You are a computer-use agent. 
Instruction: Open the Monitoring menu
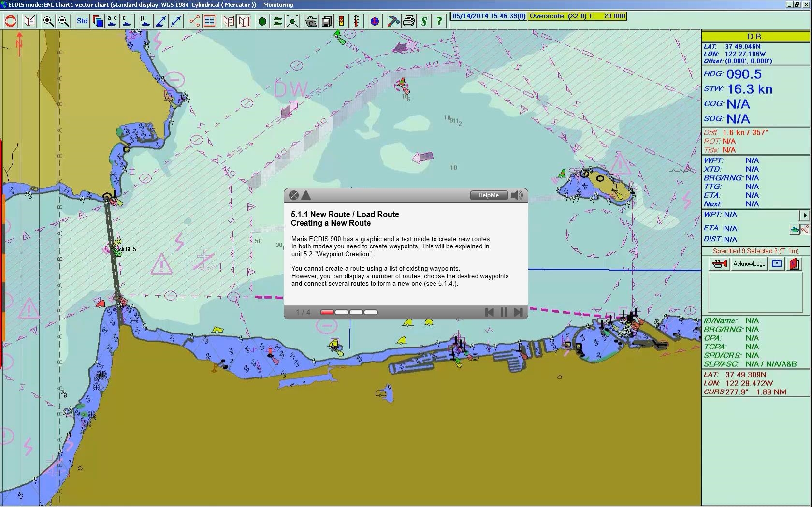tap(278, 5)
